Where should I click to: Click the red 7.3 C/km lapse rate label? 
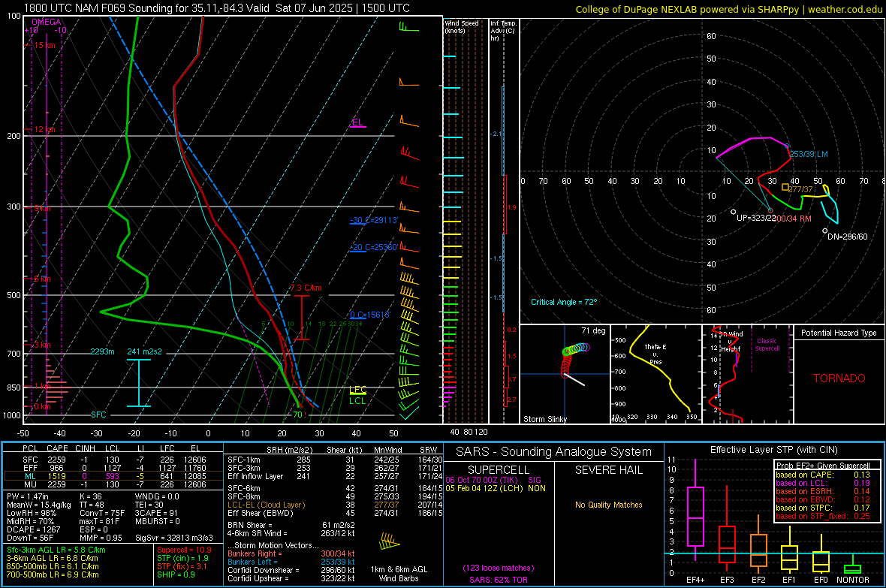(x=306, y=288)
